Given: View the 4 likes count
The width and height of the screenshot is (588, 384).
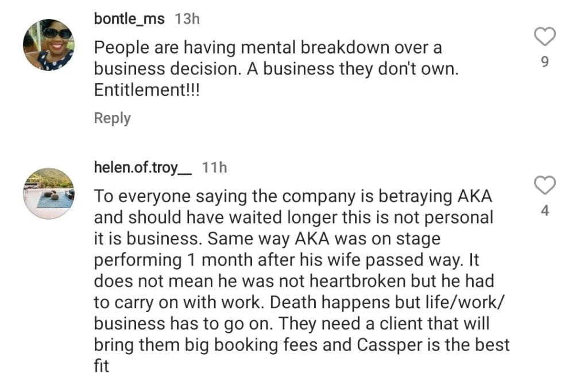Looking at the screenshot, I should [x=545, y=210].
